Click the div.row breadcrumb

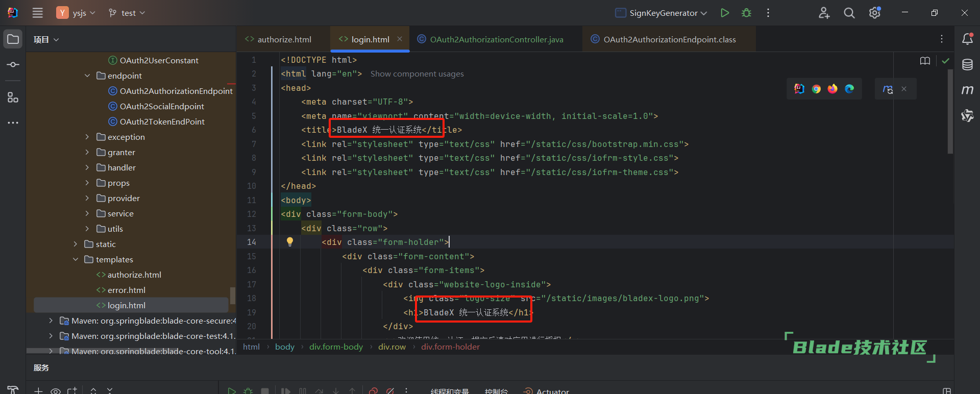pos(392,347)
